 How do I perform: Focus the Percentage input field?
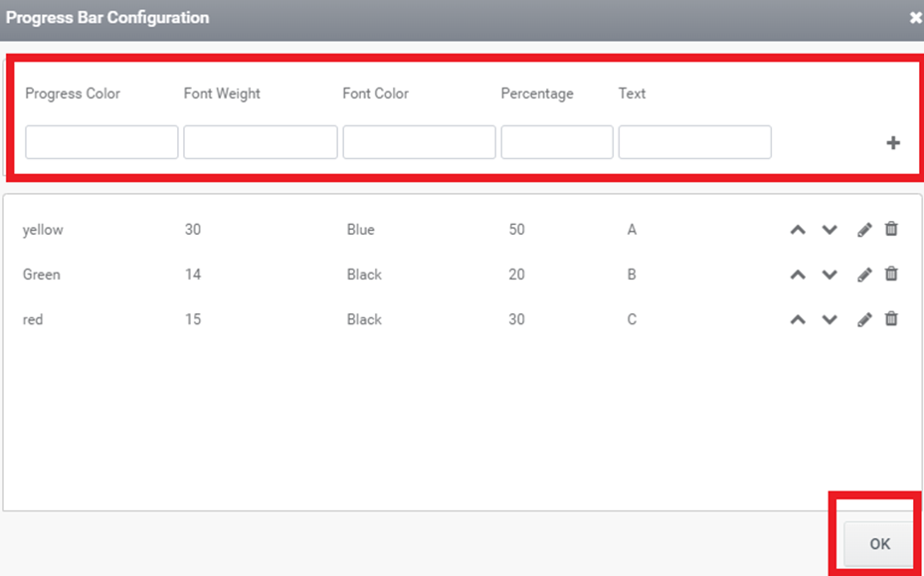point(557,142)
